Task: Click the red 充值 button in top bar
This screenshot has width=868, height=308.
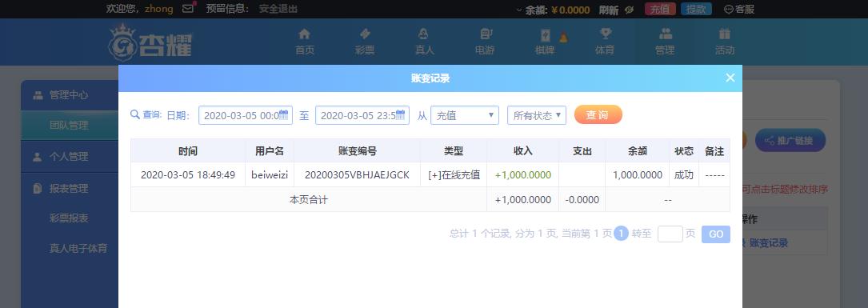Action: 659,9
